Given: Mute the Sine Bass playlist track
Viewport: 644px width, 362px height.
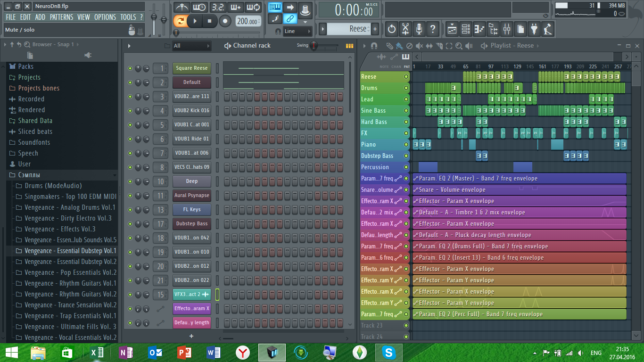Looking at the screenshot, I should tap(406, 111).
